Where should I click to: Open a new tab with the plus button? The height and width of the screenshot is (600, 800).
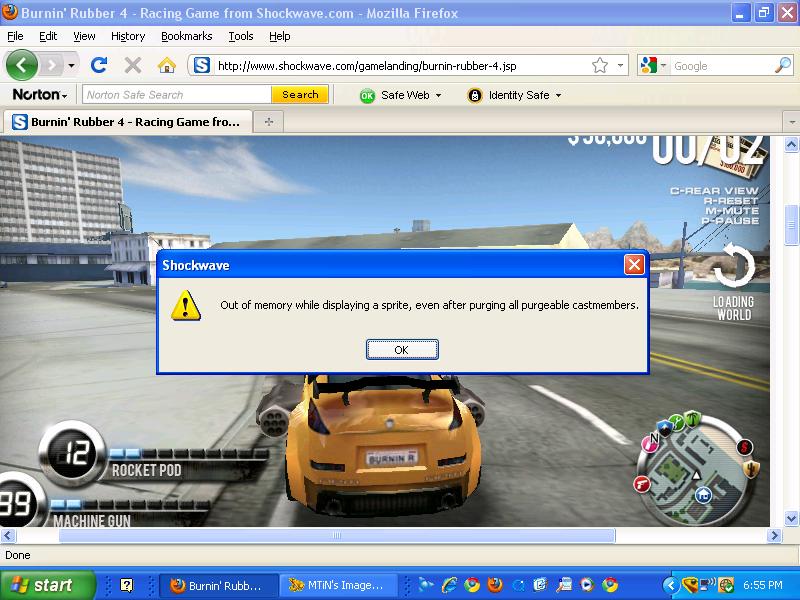point(269,122)
